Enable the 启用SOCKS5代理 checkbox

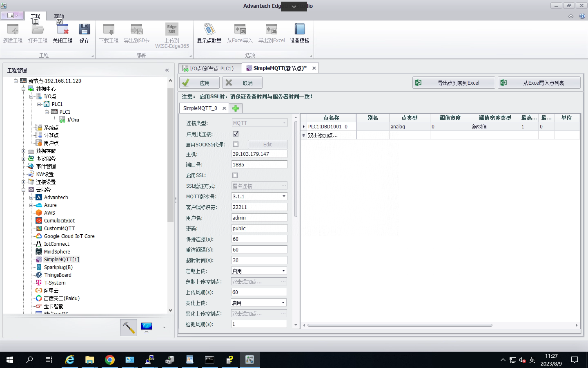coord(236,144)
